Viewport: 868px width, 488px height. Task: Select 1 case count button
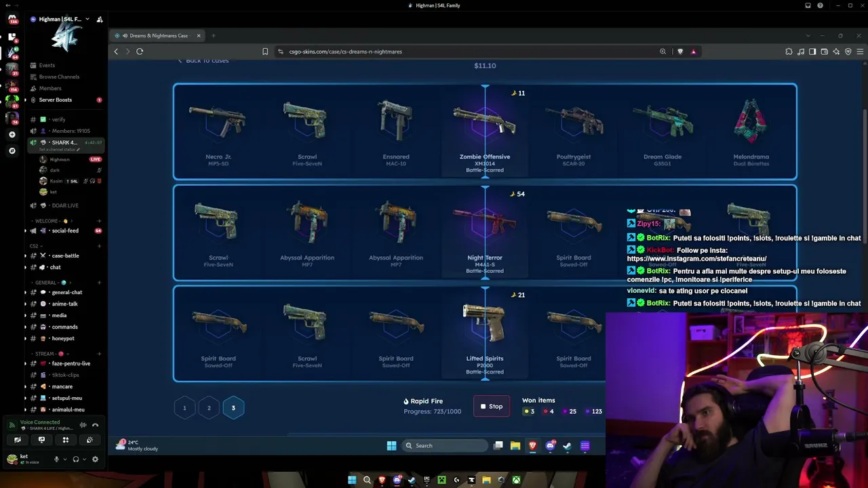[x=184, y=408]
